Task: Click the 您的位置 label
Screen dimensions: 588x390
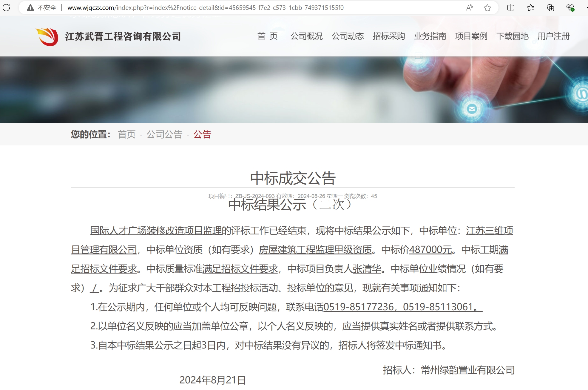Action: 91,134
